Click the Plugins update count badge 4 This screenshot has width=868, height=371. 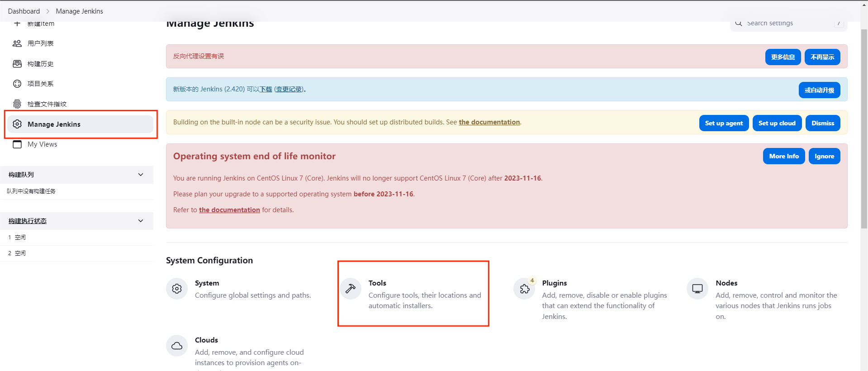pos(532,281)
